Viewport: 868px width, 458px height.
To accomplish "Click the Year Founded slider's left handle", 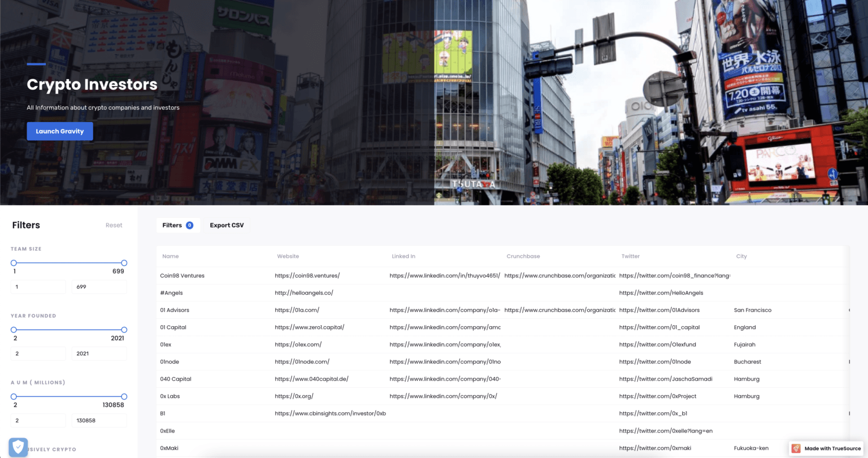I will 14,330.
